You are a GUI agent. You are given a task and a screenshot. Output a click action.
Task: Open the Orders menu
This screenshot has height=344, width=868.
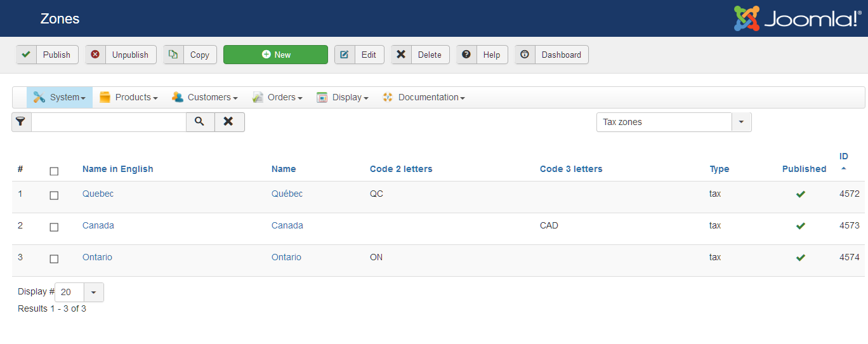click(x=277, y=97)
